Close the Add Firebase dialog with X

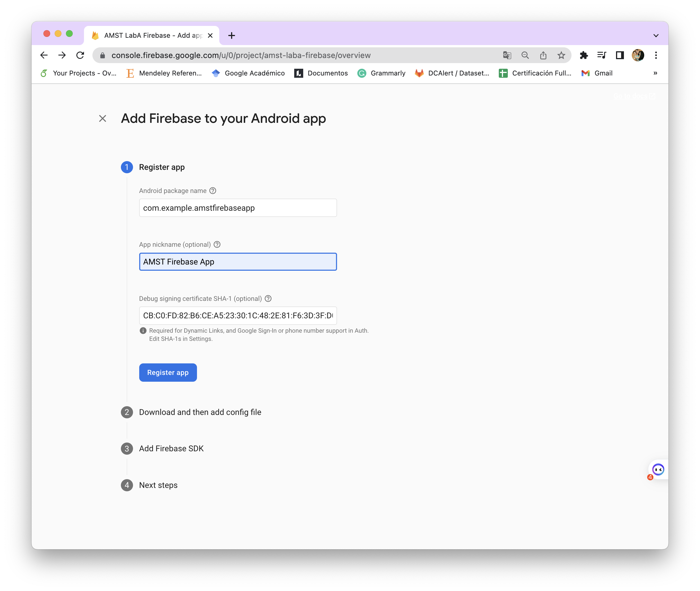pyautogui.click(x=103, y=119)
